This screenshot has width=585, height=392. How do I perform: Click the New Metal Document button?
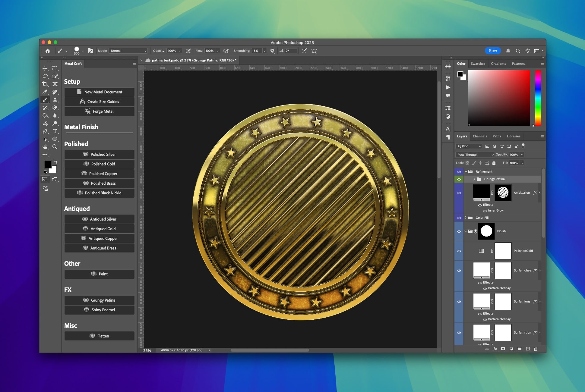pos(100,92)
